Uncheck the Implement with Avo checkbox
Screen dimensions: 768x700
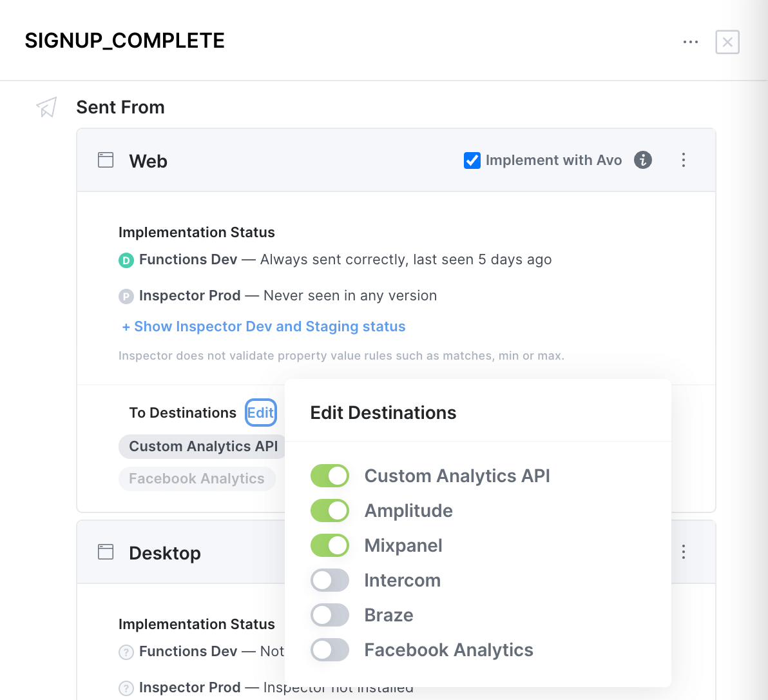pos(472,160)
